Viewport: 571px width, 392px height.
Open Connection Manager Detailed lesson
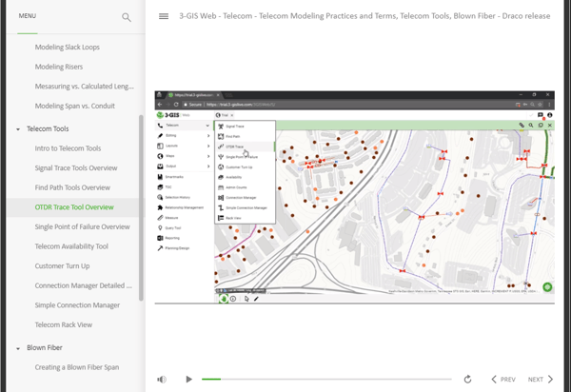[84, 285]
